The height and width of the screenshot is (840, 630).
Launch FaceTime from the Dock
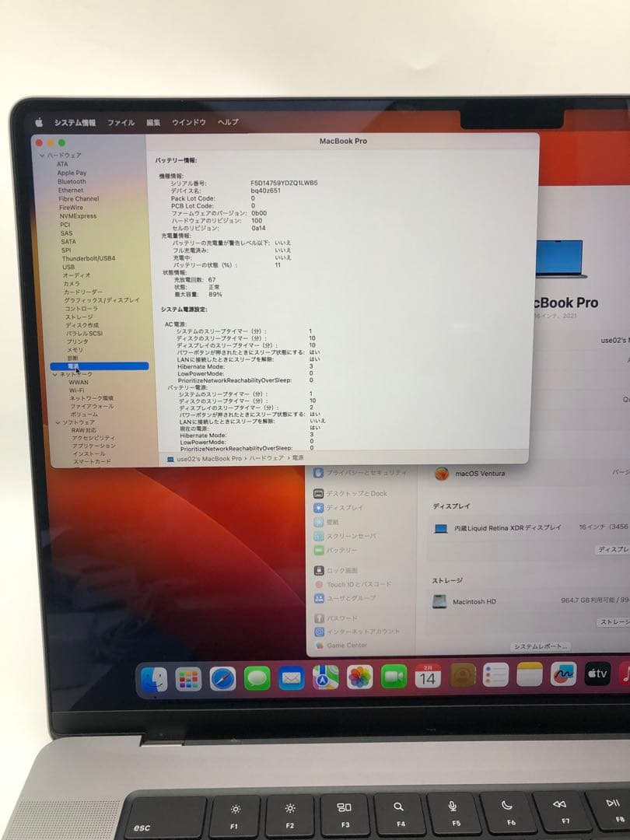394,677
